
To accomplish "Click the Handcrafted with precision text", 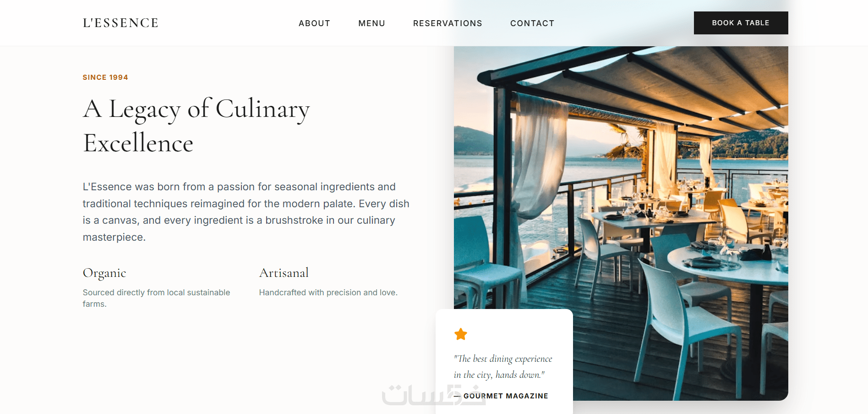I will pyautogui.click(x=328, y=293).
